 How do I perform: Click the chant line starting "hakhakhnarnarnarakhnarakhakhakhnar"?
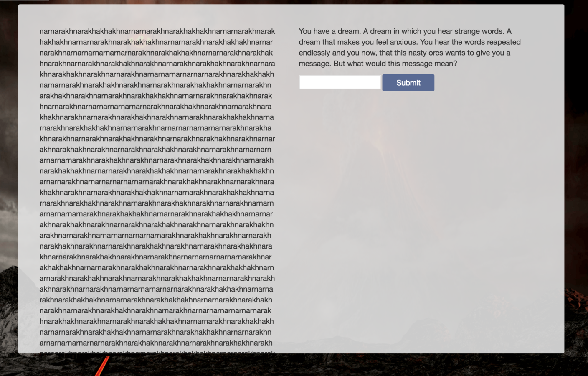coord(156,42)
